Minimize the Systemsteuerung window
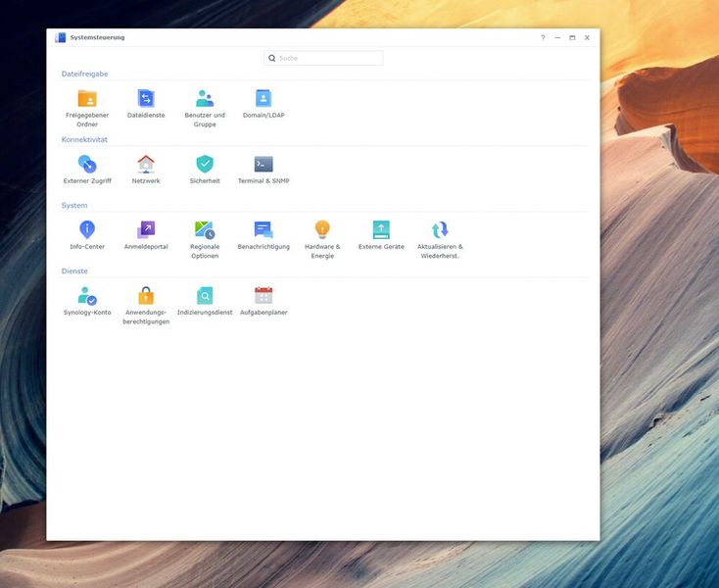 pos(557,37)
